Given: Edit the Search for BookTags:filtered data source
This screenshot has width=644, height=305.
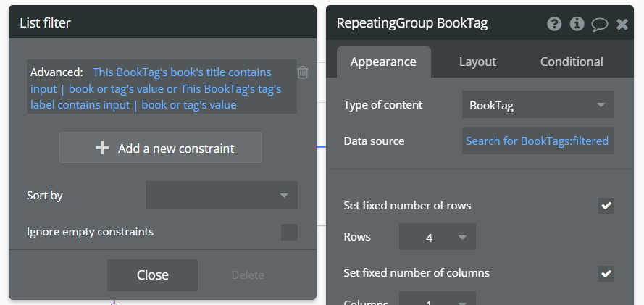Looking at the screenshot, I should (x=537, y=141).
